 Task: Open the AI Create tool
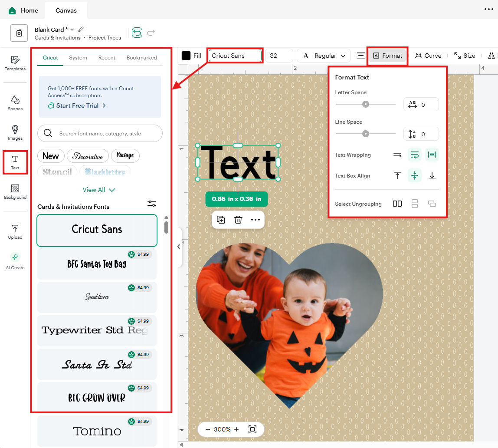[15, 261]
